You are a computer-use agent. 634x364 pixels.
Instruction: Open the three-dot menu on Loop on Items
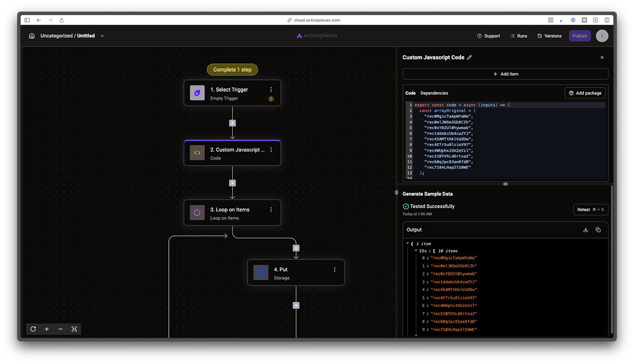point(271,209)
